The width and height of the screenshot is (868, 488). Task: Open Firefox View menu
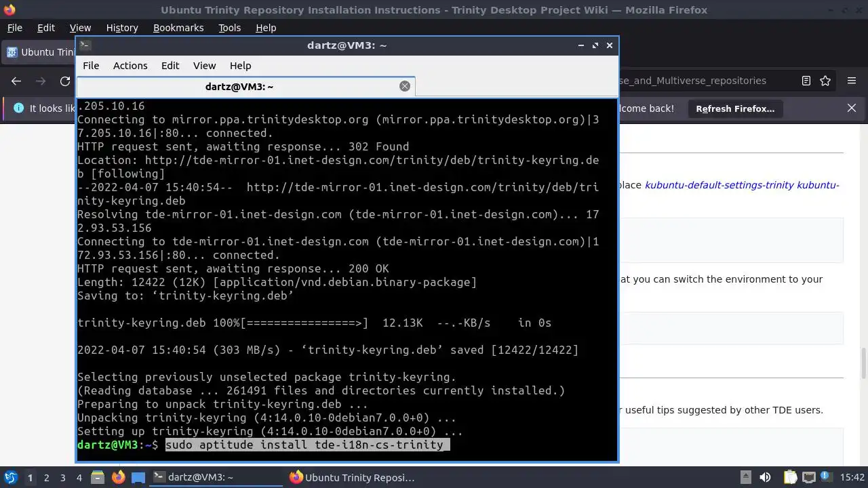pyautogui.click(x=80, y=28)
